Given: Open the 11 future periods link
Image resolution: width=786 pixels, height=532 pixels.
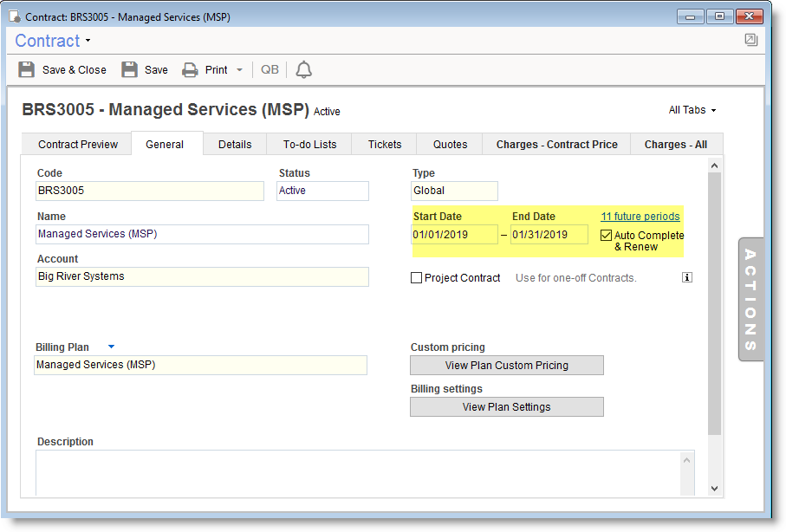Looking at the screenshot, I should pos(640,217).
